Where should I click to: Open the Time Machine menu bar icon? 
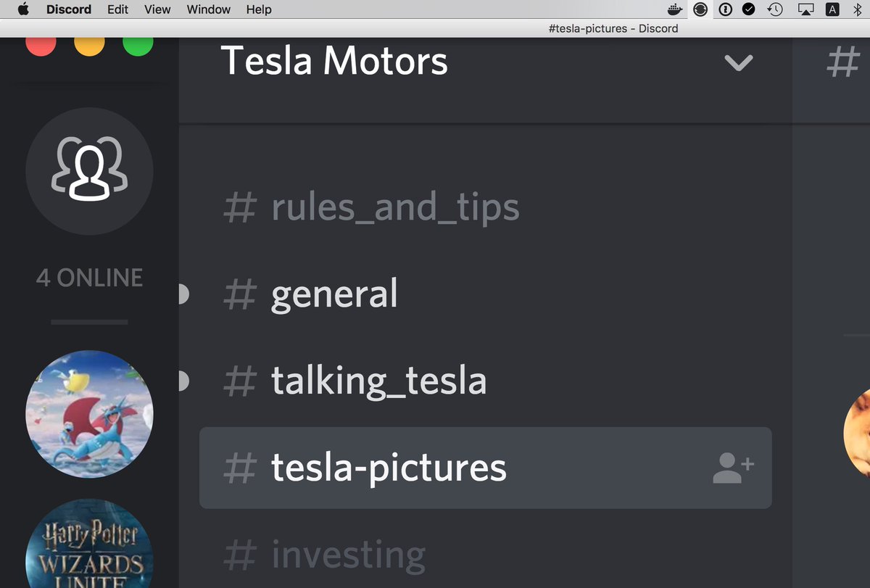coord(775,9)
